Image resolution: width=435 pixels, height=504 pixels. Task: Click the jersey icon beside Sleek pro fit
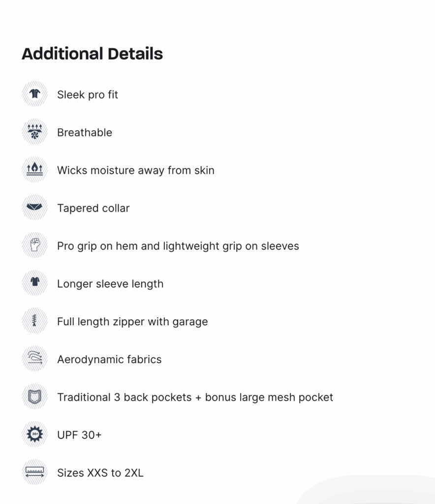[35, 94]
